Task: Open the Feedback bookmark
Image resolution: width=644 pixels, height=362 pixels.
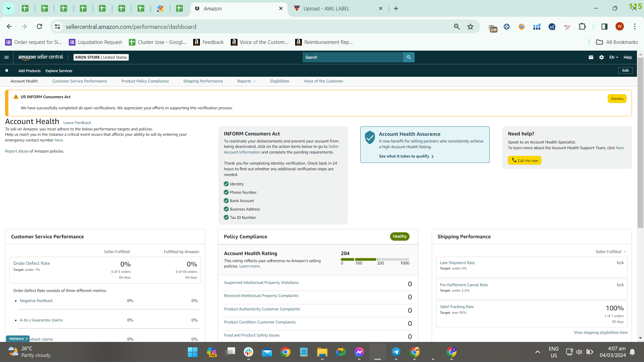Action: point(208,42)
